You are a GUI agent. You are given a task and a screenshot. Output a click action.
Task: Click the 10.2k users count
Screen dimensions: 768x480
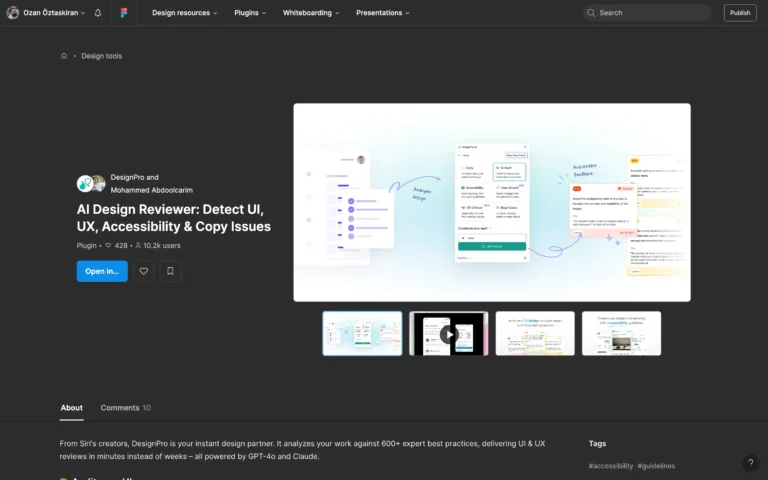[158, 245]
